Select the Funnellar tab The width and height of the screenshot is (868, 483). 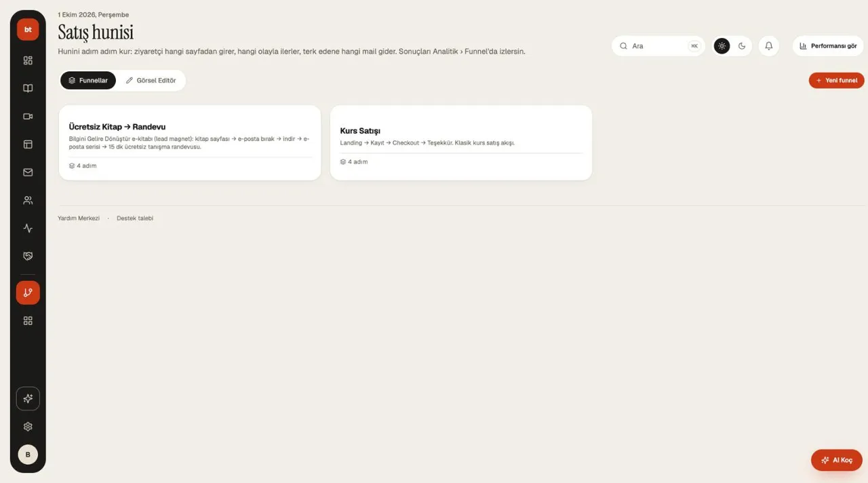click(88, 80)
